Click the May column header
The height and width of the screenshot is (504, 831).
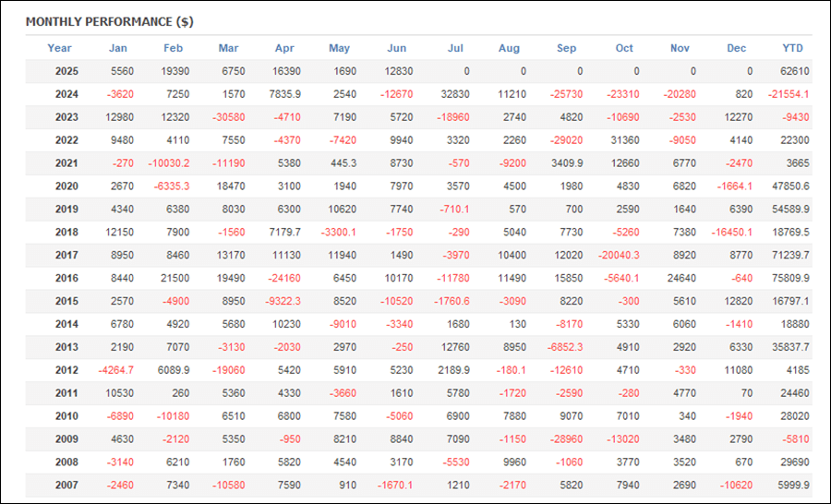(339, 48)
